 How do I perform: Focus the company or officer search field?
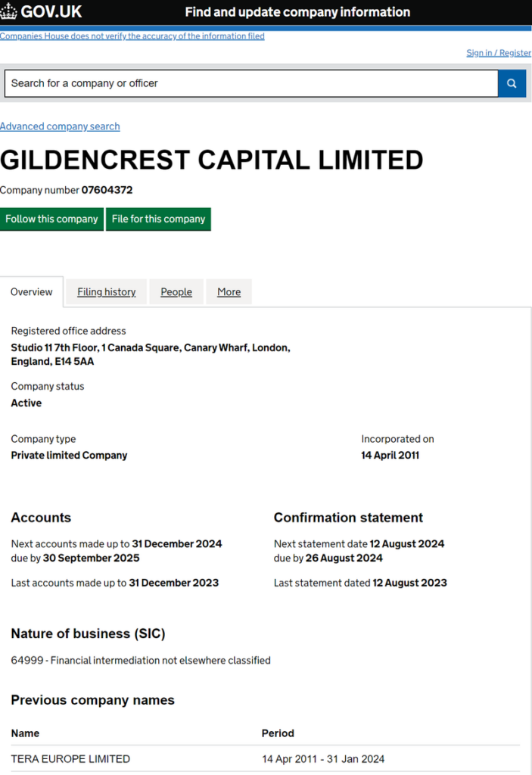[x=250, y=83]
